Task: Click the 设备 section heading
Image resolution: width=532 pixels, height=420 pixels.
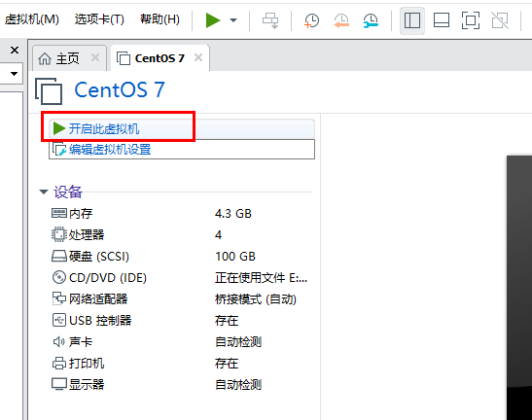Action: (68, 192)
